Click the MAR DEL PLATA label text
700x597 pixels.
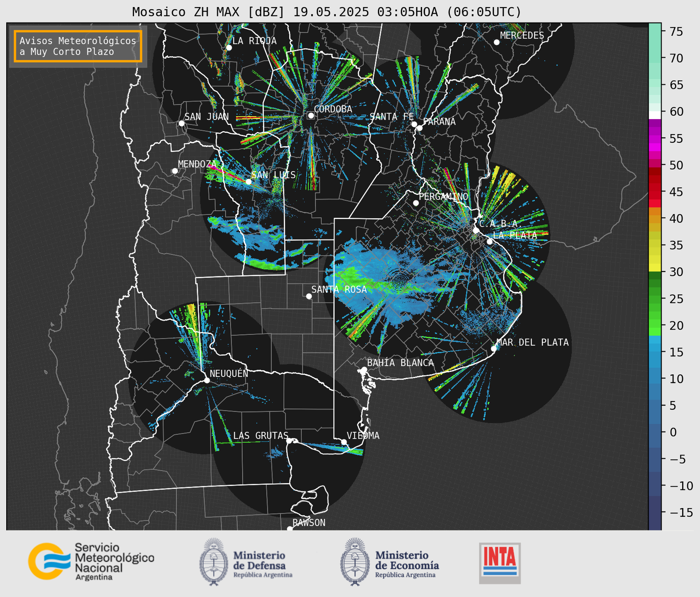coord(533,343)
